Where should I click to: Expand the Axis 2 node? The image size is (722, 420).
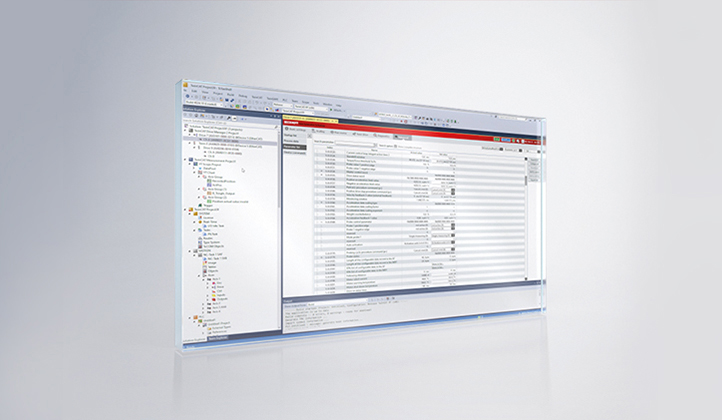point(203,304)
